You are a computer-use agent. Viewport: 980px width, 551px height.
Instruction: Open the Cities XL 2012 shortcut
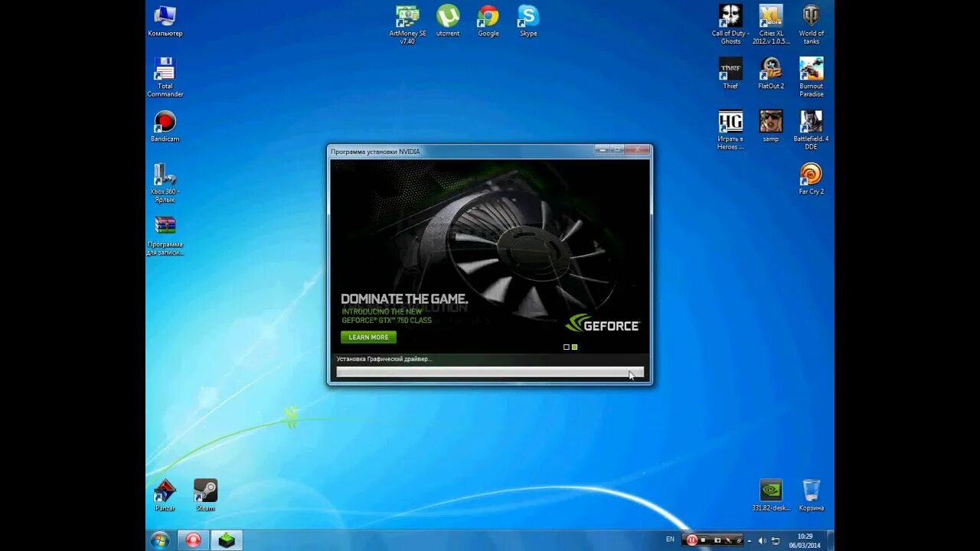pos(771,24)
